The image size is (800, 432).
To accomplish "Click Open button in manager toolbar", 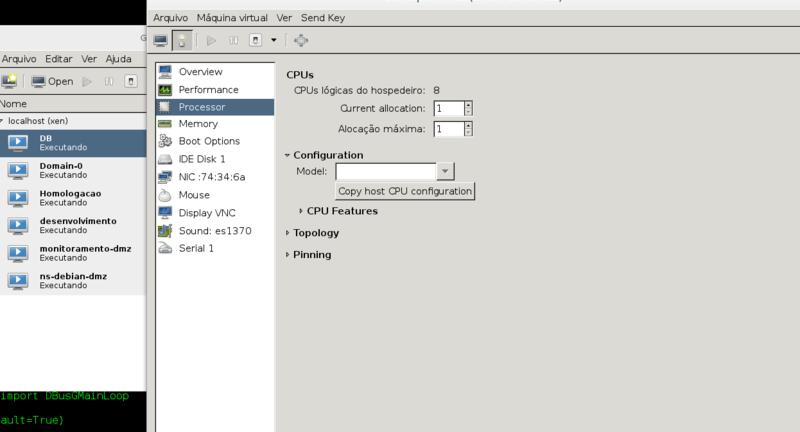I will coord(53,82).
